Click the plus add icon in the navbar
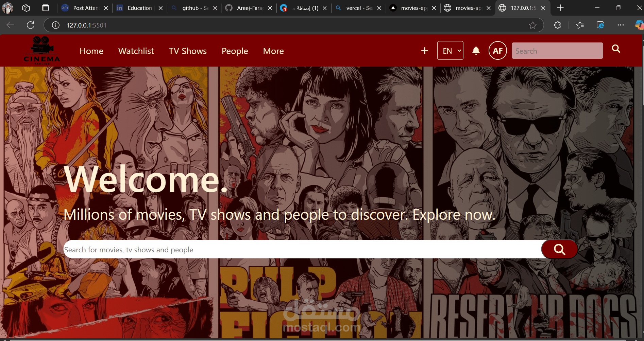Viewport: 644px width, 341px height. (425, 51)
